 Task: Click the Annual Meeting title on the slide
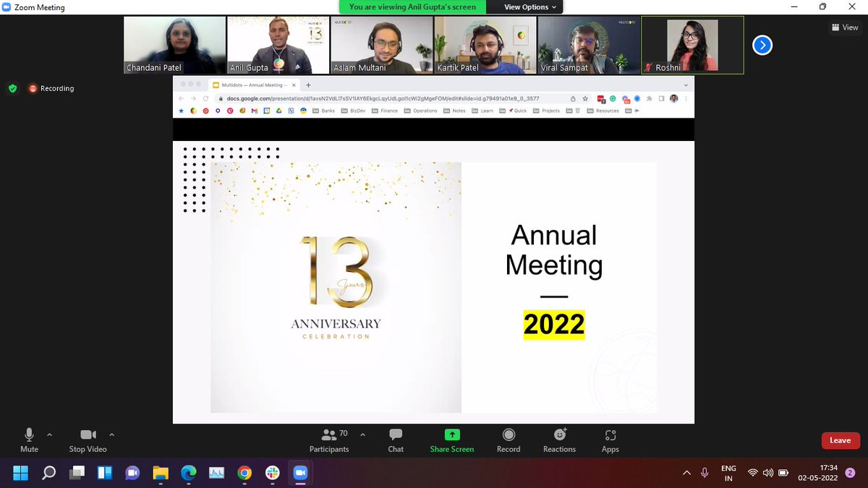tap(554, 250)
